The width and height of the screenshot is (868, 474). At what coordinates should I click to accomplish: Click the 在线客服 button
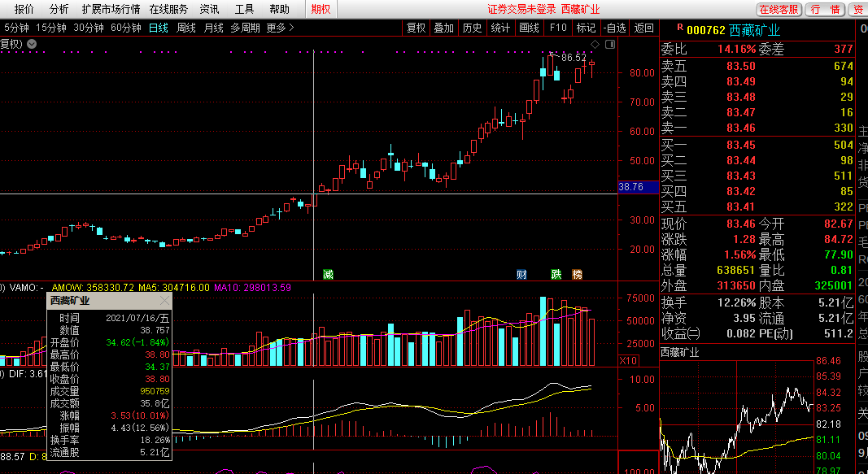pos(779,10)
